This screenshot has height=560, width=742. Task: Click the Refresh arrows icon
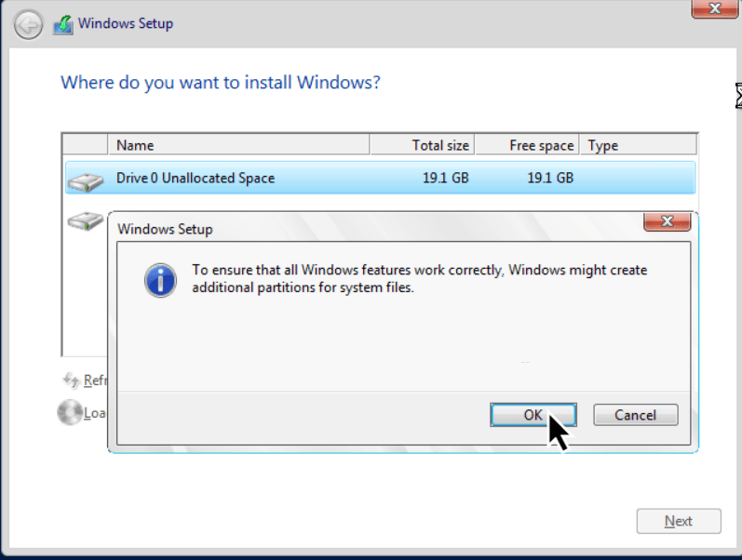[x=71, y=380]
